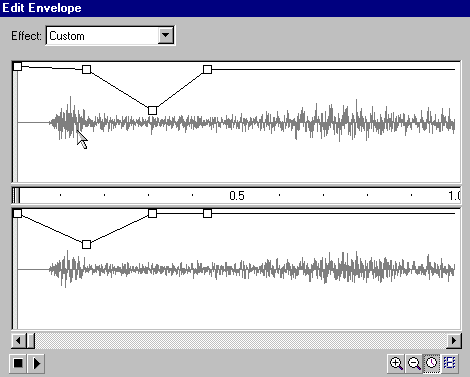The image size is (470, 377).
Task: Click the first envelope handle in top channel
Action: 18,67
